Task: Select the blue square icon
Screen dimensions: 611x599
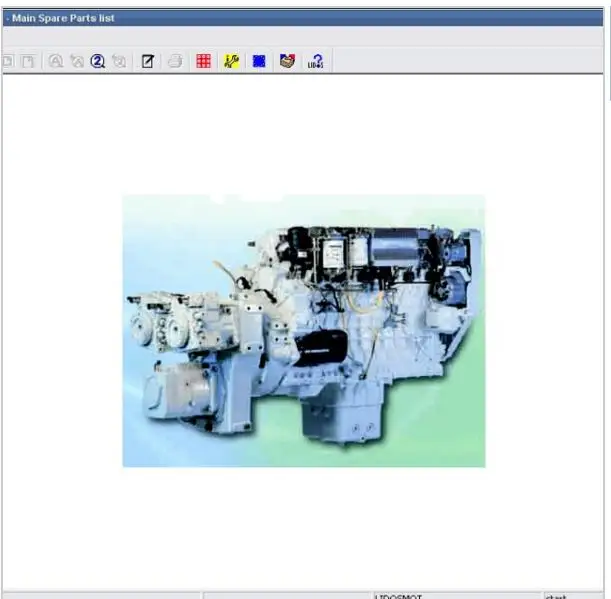Action: click(259, 61)
